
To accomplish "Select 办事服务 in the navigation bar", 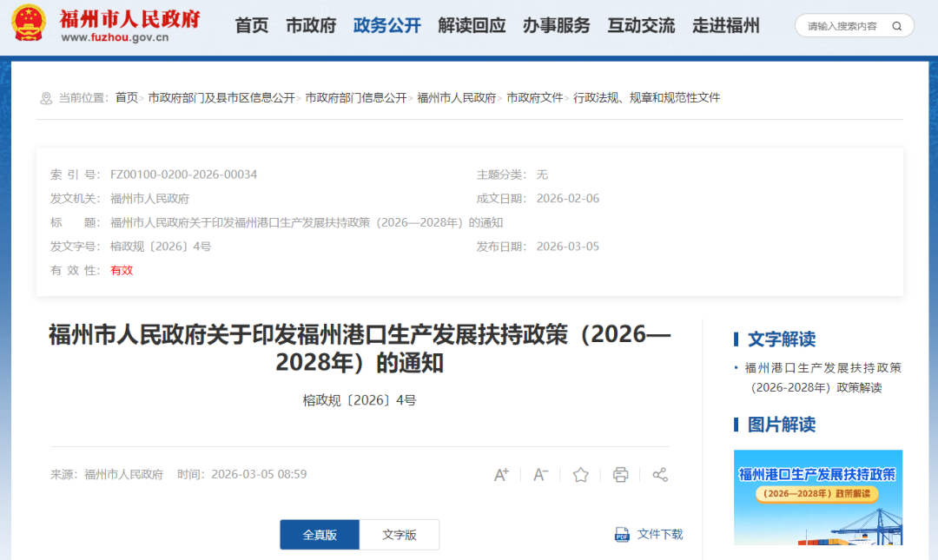I will pyautogui.click(x=557, y=25).
